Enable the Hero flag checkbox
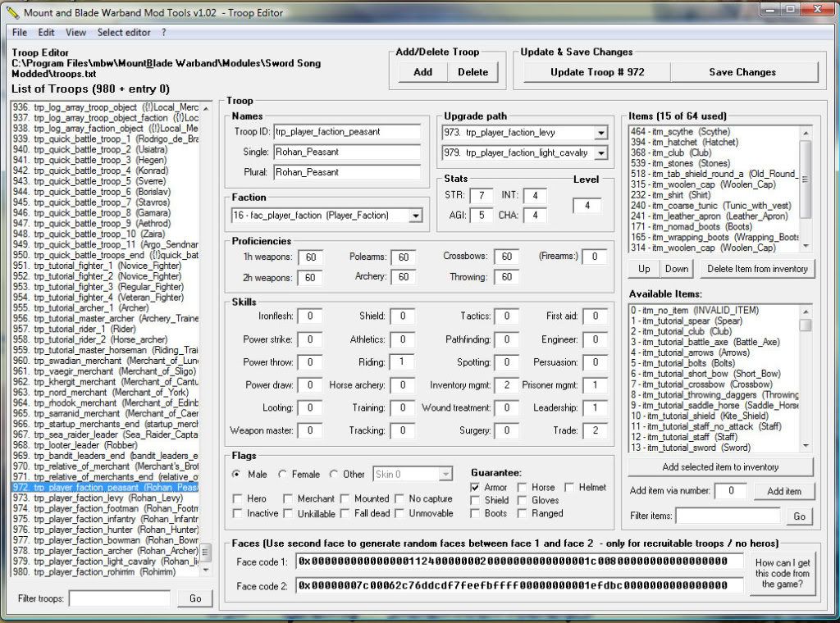Image resolution: width=840 pixels, height=623 pixels. tap(238, 498)
